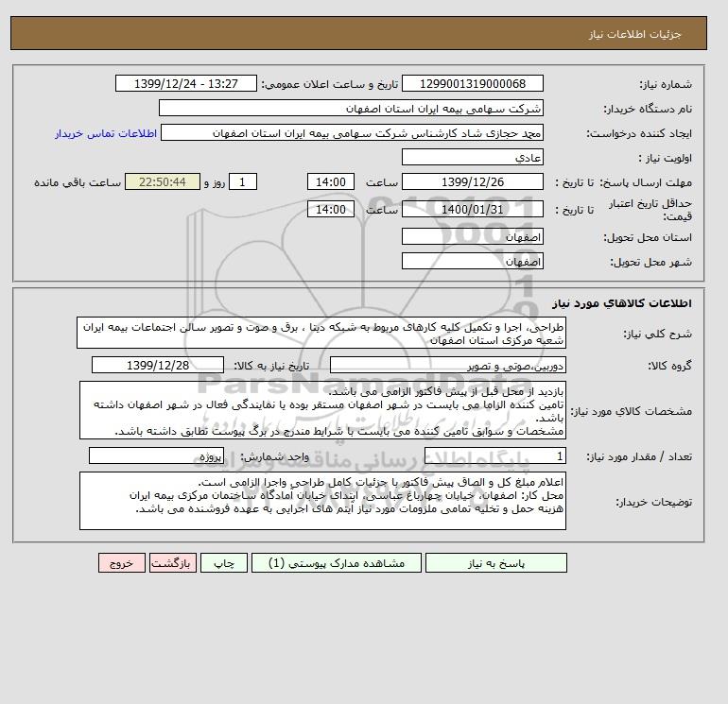
Task: Click the شهر محل تحویل label
Action: 650,262
